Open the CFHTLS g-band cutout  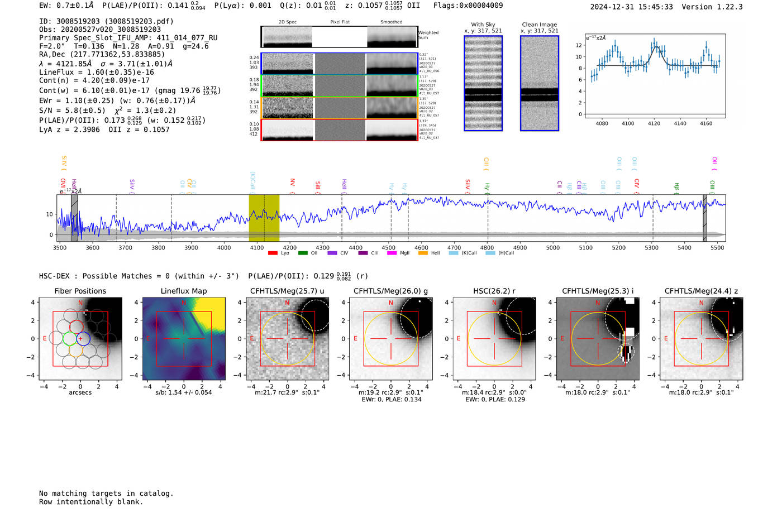coord(391,339)
